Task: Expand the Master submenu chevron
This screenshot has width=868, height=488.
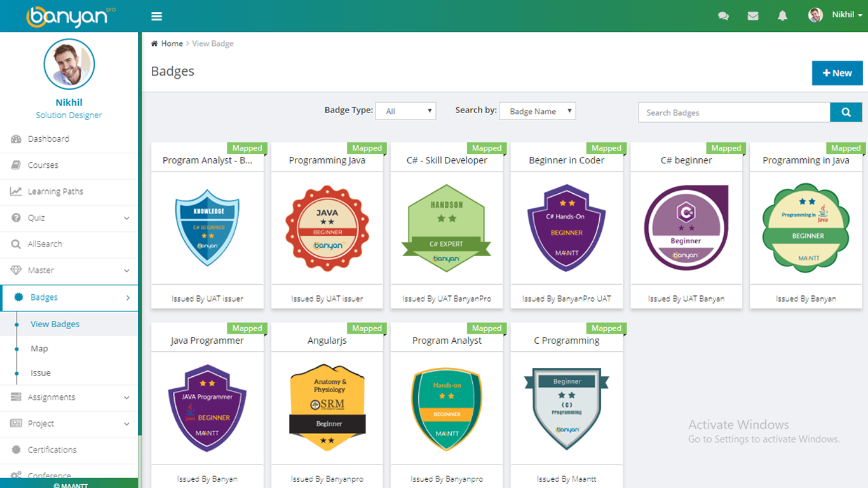Action: [126, 271]
